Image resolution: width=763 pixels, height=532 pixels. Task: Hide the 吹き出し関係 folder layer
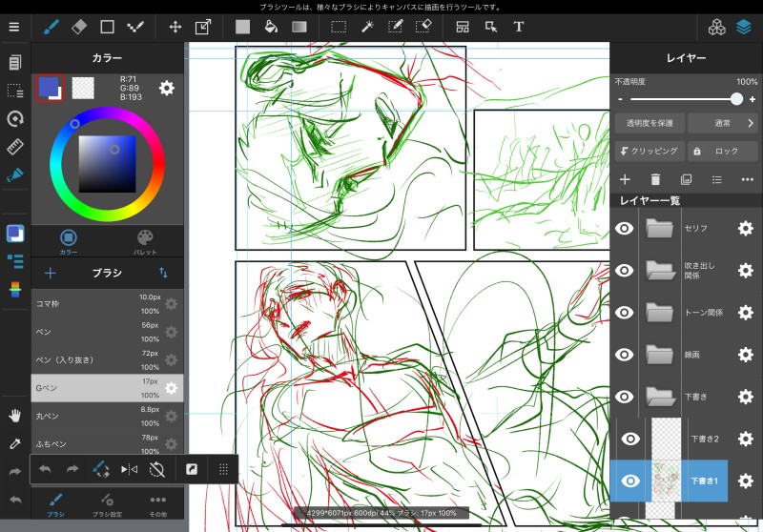625,271
